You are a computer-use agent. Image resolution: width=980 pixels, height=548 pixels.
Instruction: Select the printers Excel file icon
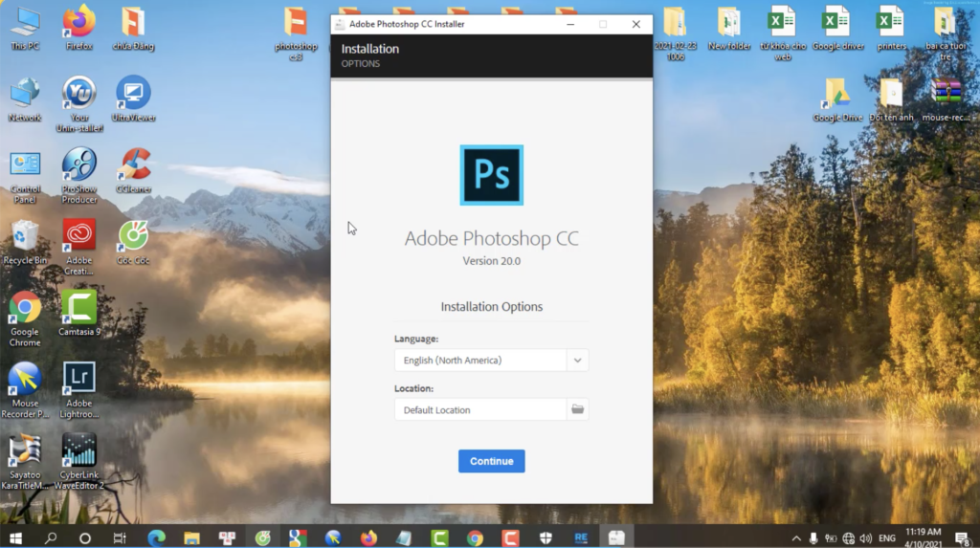[x=891, y=29]
